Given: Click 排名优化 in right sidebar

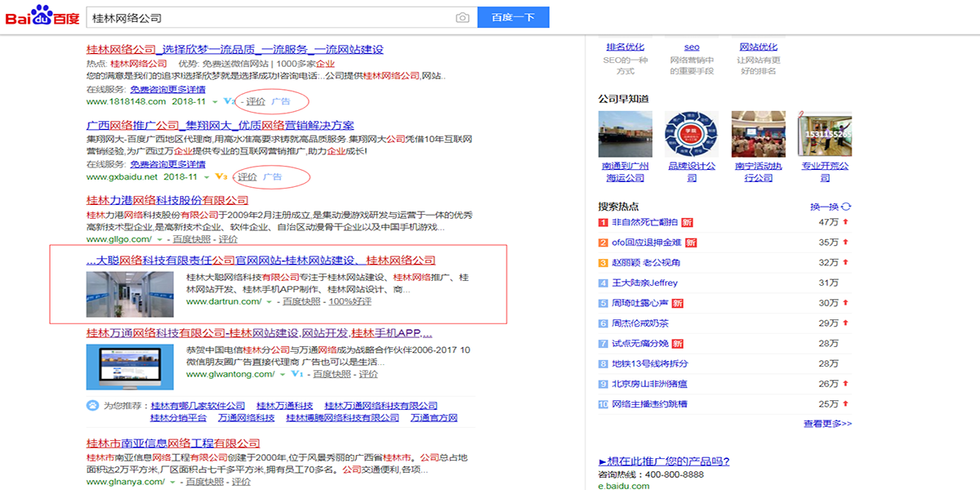Looking at the screenshot, I should click(625, 47).
